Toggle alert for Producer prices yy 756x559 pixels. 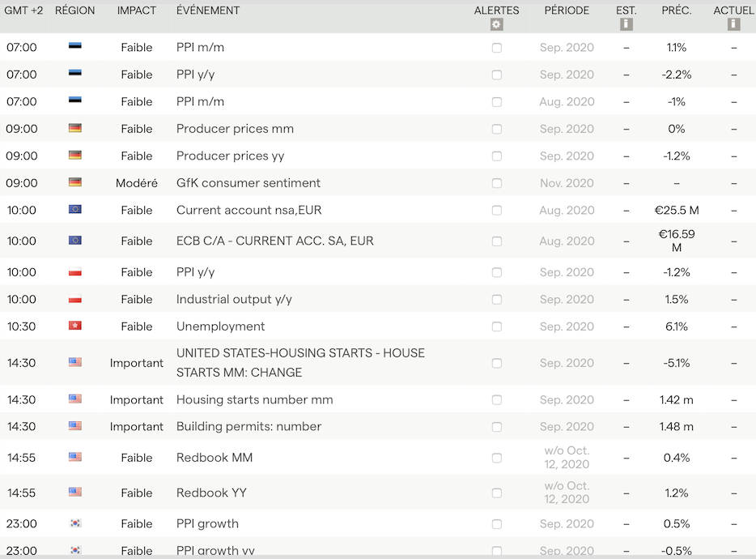[x=497, y=156]
